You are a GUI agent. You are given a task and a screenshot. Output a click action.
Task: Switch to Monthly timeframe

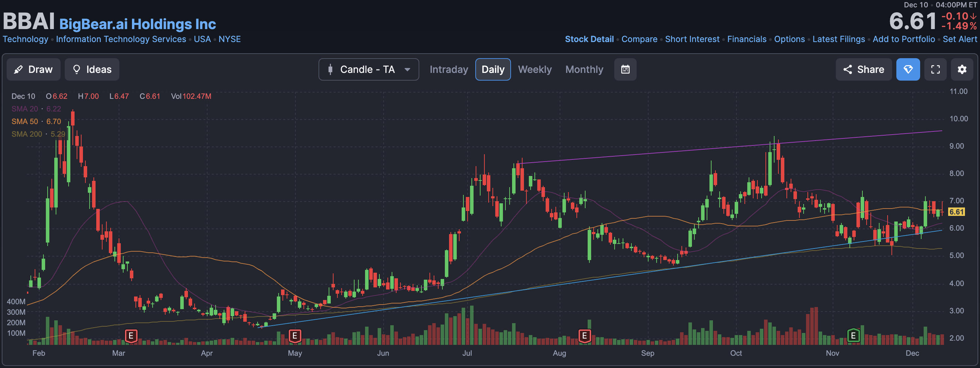[584, 69]
